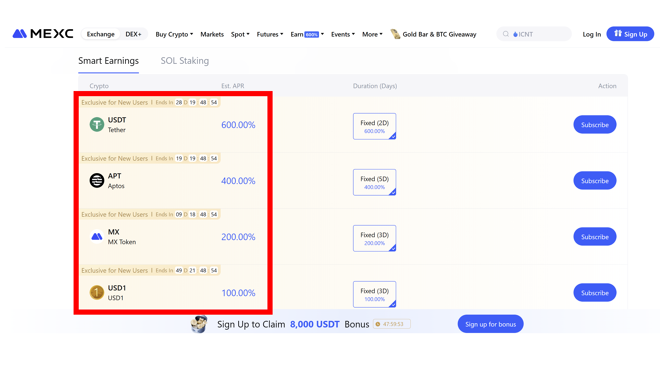Click the bonus treasure icon in banner
Viewport: 660px width, 371px height.
click(x=199, y=324)
